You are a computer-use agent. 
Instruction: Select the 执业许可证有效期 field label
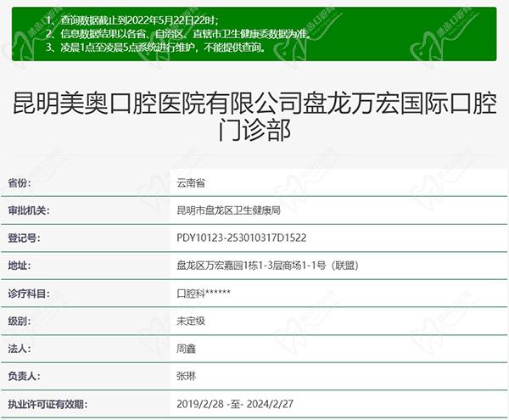coord(46,404)
